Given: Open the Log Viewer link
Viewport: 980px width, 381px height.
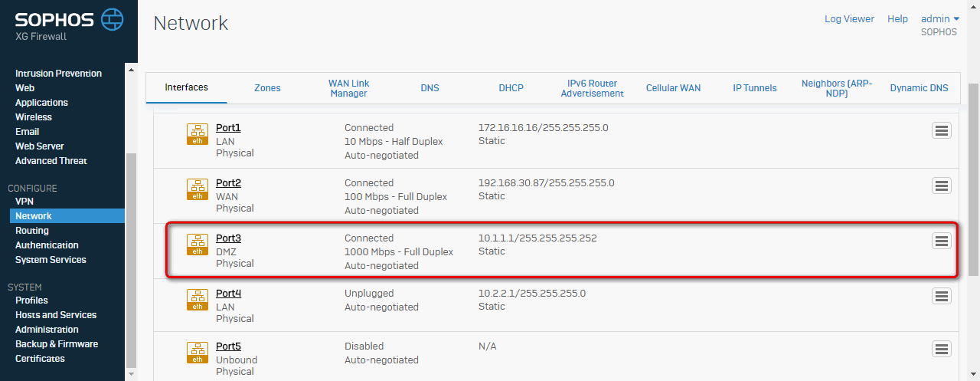Looking at the screenshot, I should 849,19.
